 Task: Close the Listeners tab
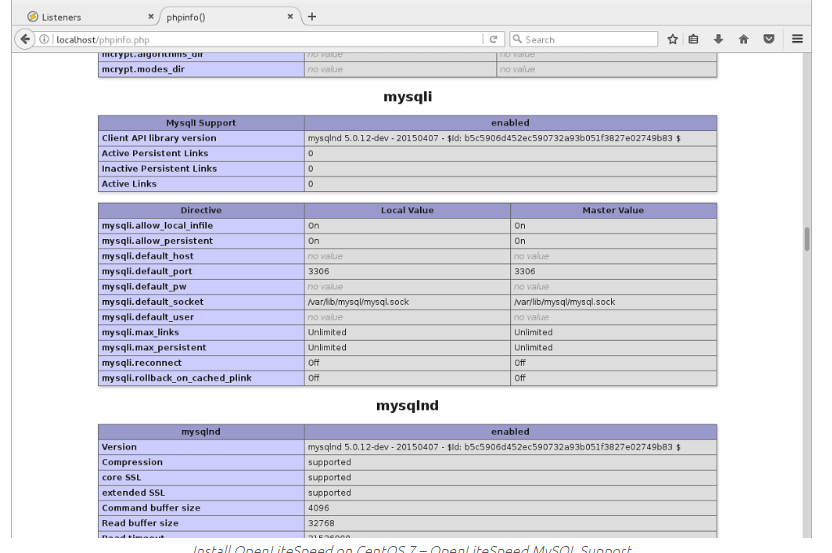(x=151, y=16)
